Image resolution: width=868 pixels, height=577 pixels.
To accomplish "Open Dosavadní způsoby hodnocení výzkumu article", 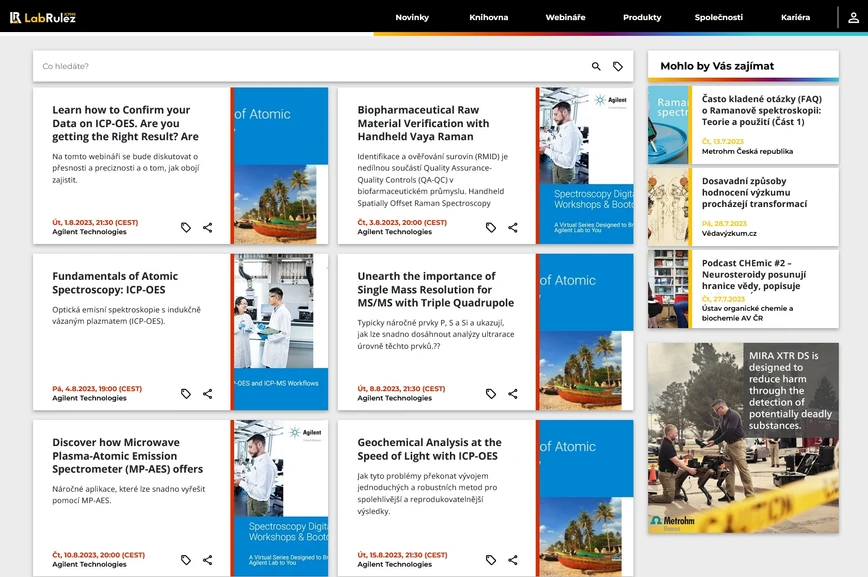I will [755, 192].
